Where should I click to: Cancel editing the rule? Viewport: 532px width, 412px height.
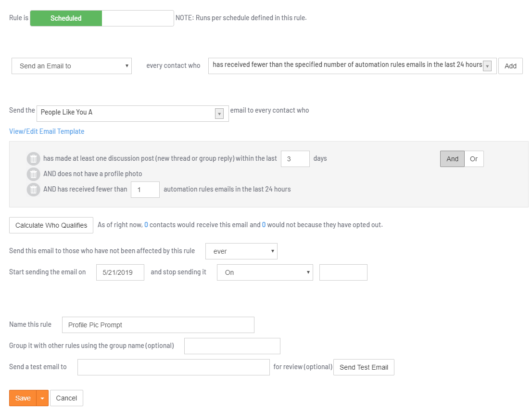pyautogui.click(x=66, y=398)
